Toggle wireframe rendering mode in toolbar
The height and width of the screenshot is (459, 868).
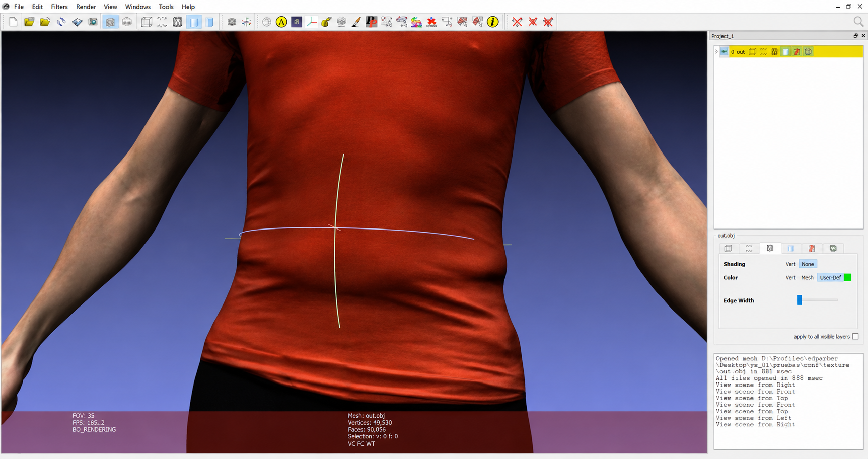178,22
